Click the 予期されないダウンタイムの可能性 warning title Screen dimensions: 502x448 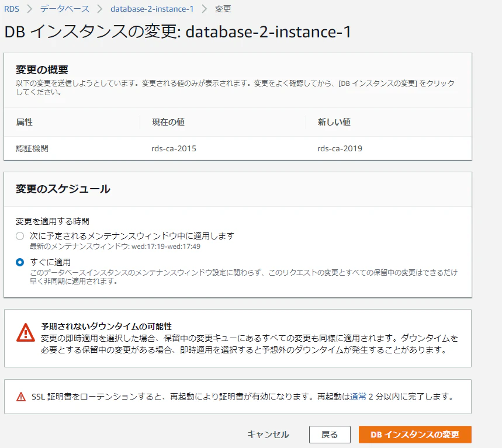106,327
